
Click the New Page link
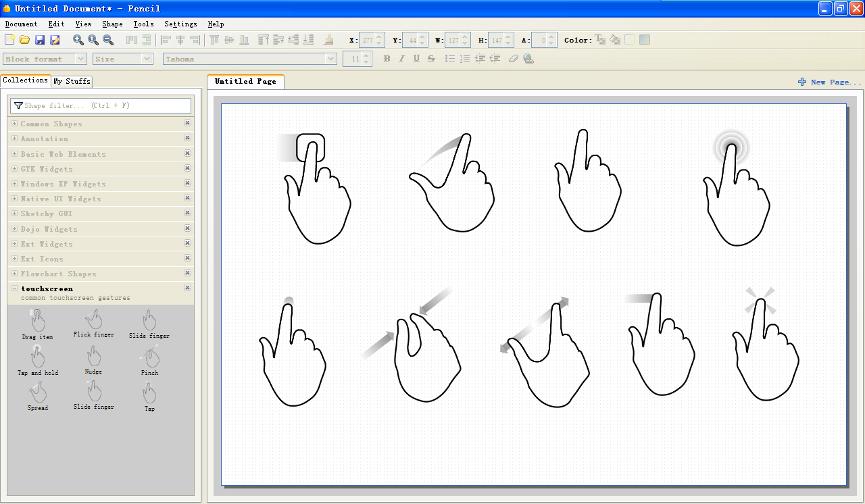tap(830, 82)
